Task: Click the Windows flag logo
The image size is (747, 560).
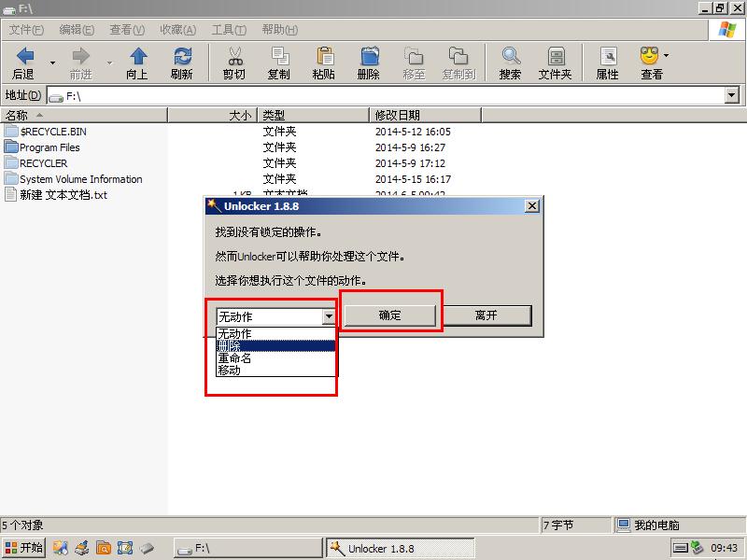Action: pyautogui.click(x=727, y=31)
